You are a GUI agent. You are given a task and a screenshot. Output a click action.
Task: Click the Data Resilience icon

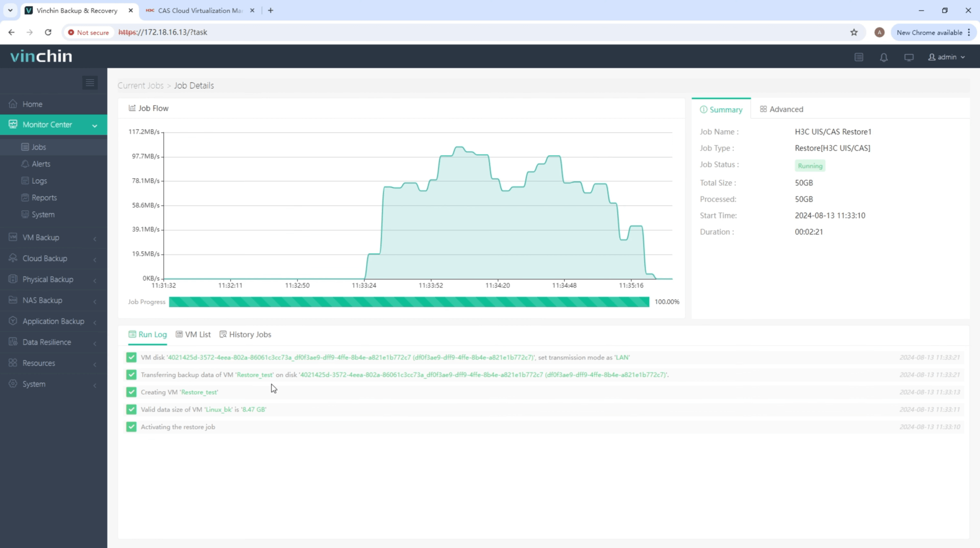click(13, 342)
